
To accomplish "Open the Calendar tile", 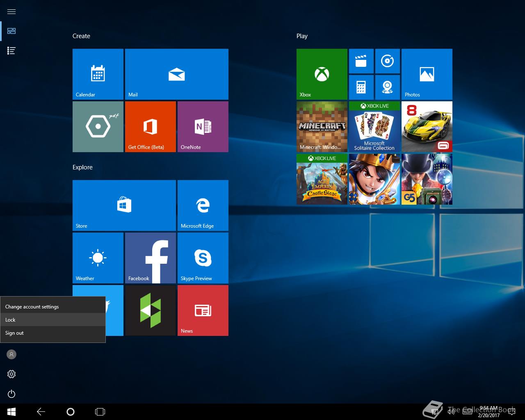I will (x=98, y=74).
